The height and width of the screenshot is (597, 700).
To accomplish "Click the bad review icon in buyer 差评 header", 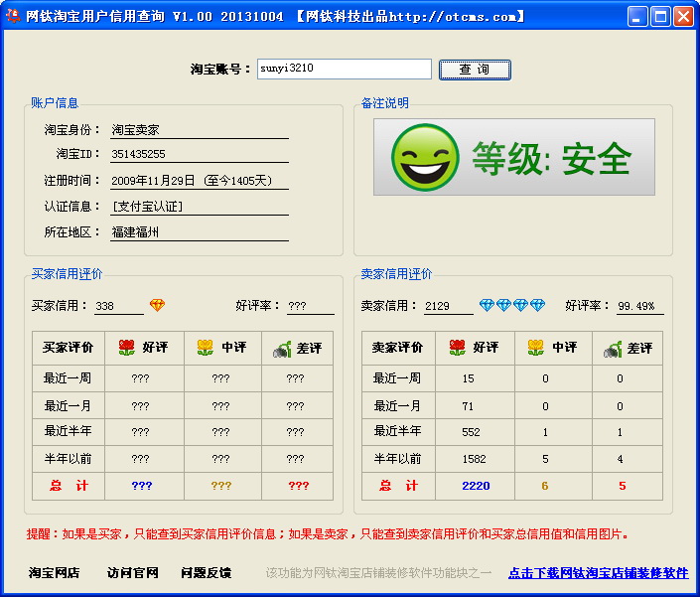I will click(x=282, y=349).
